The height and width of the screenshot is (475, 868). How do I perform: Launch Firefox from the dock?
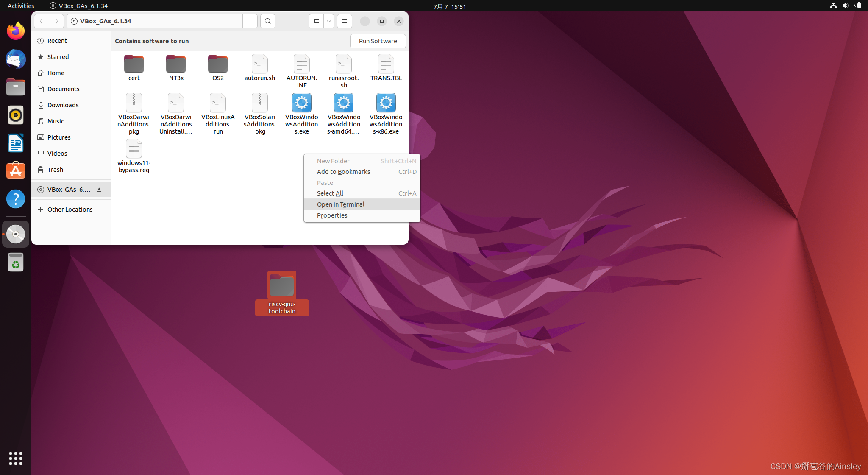coord(16,31)
